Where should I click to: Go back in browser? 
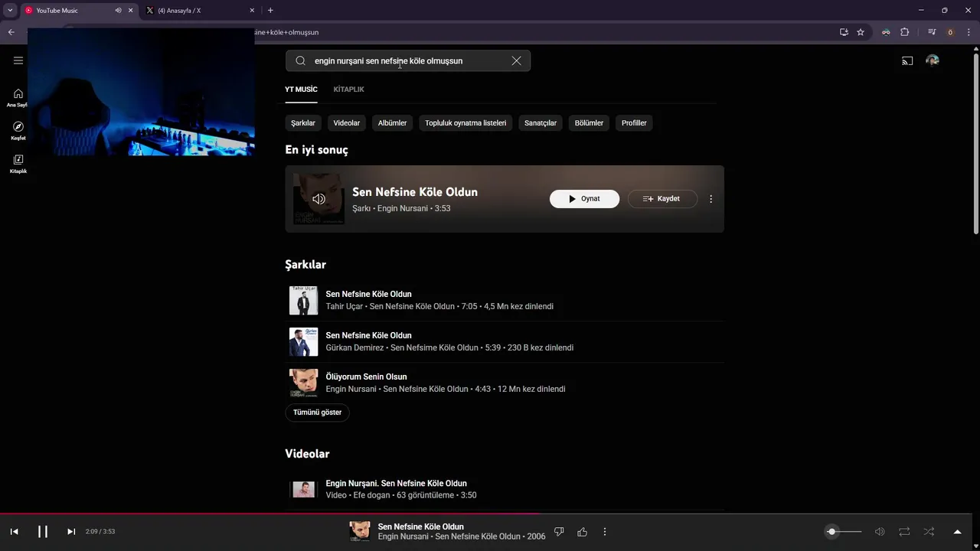coord(11,32)
